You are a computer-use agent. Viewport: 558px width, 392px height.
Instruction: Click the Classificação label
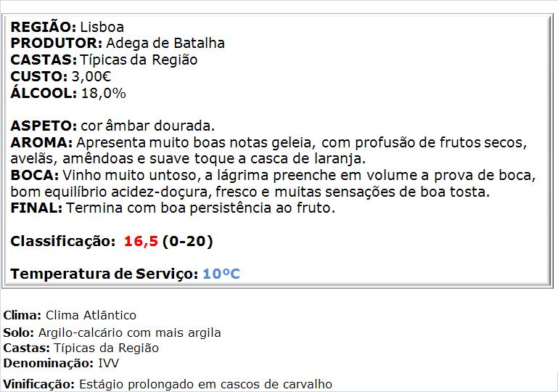point(63,242)
